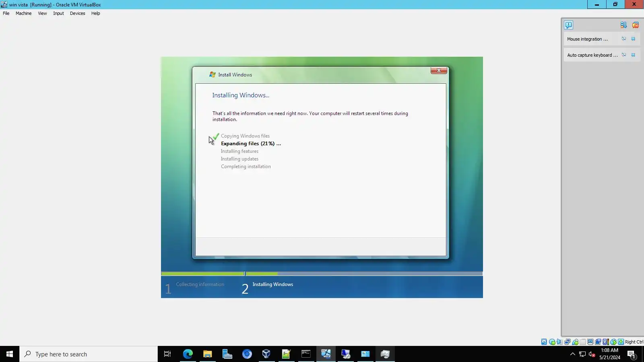Click the Right Ctrl host key label
The image size is (644, 362).
(x=634, y=342)
